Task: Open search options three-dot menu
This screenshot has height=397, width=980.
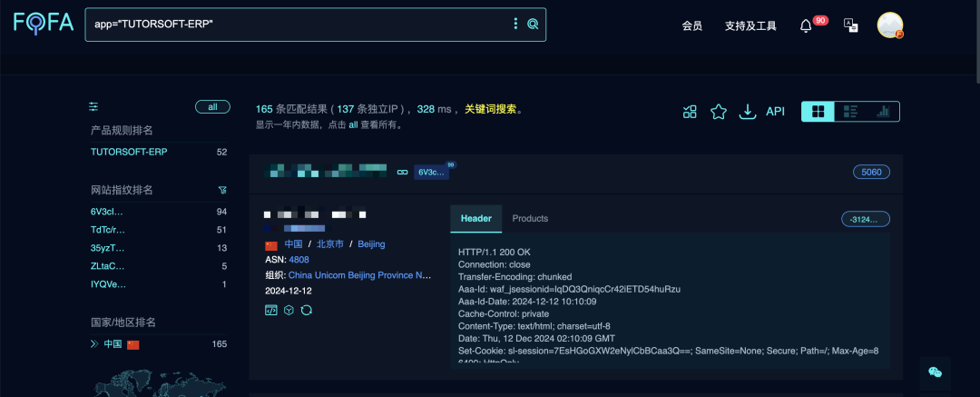Action: [x=515, y=24]
